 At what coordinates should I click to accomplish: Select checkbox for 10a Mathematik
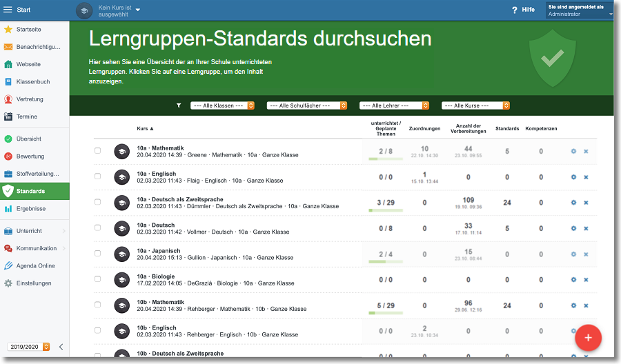97,151
